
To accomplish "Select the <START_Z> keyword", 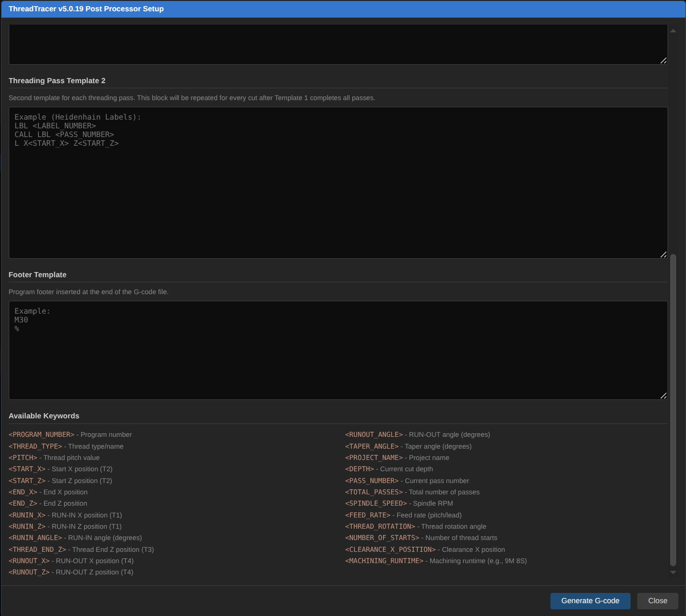I will coord(27,481).
